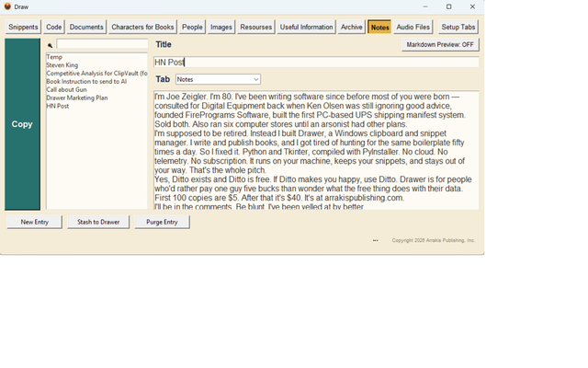This screenshot has height=368, width=588.
Task: Click Stash to Drawer button
Action: (x=98, y=222)
